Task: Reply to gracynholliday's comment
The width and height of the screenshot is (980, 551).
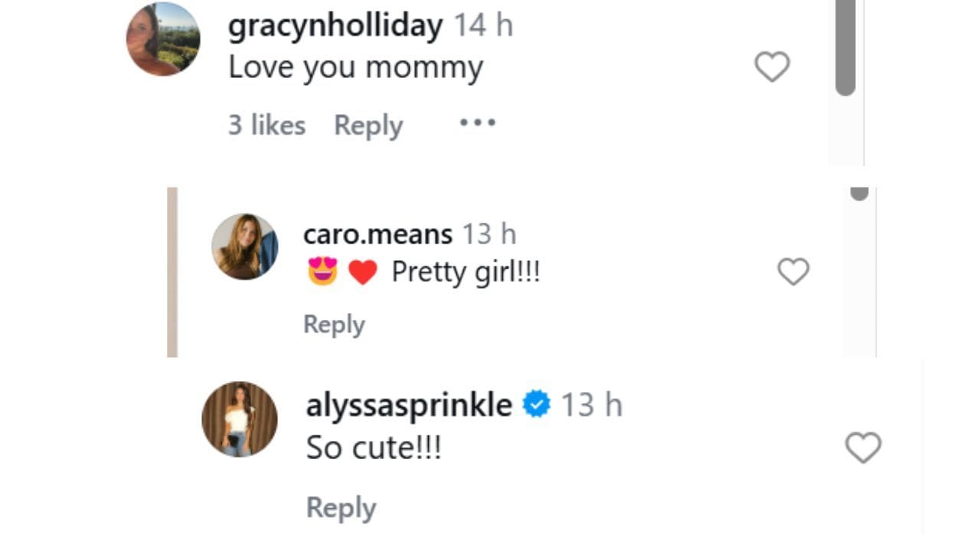Action: point(368,126)
